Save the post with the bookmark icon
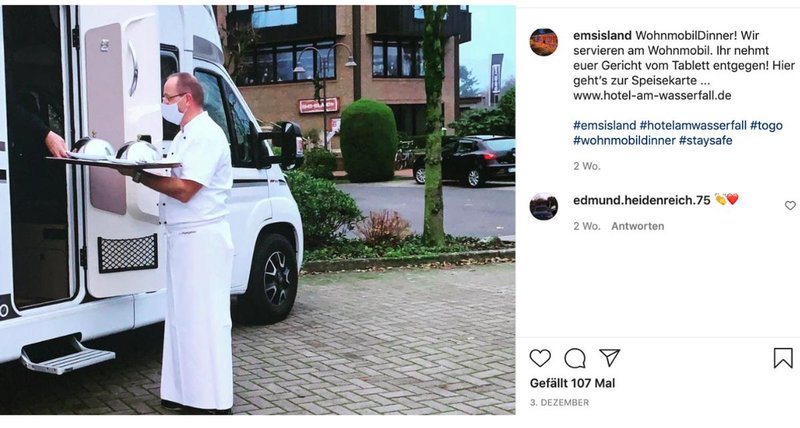Image resolution: width=800 pixels, height=428 pixels. pos(783,358)
